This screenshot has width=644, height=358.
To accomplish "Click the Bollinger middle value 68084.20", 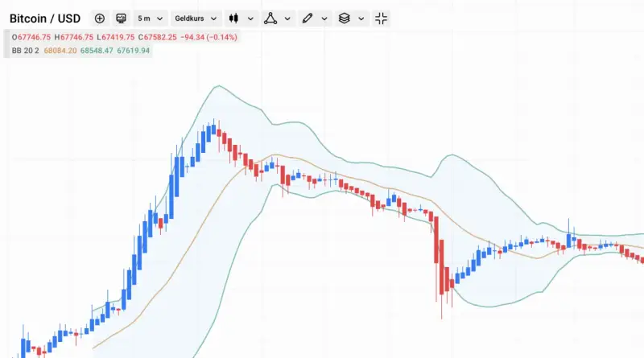I will [x=60, y=51].
